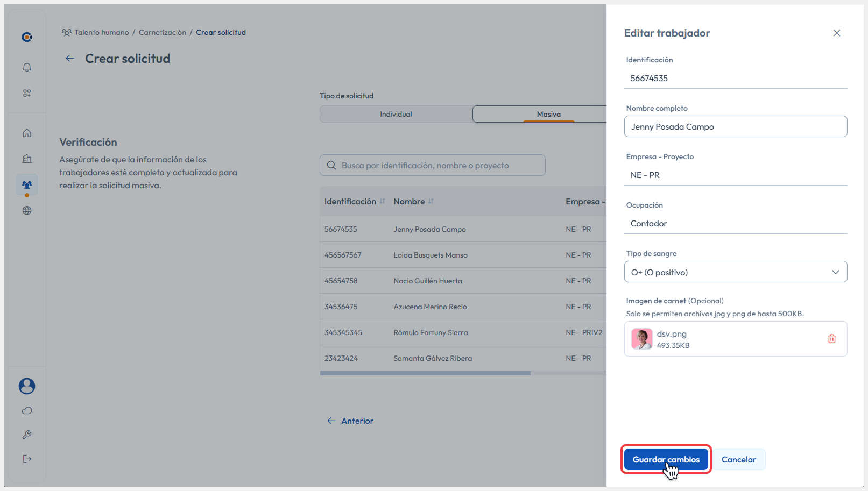The width and height of the screenshot is (868, 491).
Task: Select the Masiva request type tab
Action: click(x=548, y=114)
